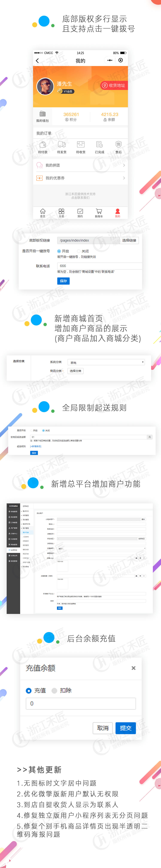The width and height of the screenshot is (161, 868).
Task: Click 全地区起送金额 input field
Action: coord(89,437)
